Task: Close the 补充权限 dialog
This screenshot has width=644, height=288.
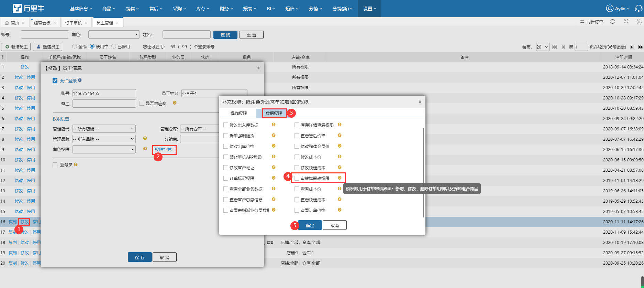Action: coord(420,102)
